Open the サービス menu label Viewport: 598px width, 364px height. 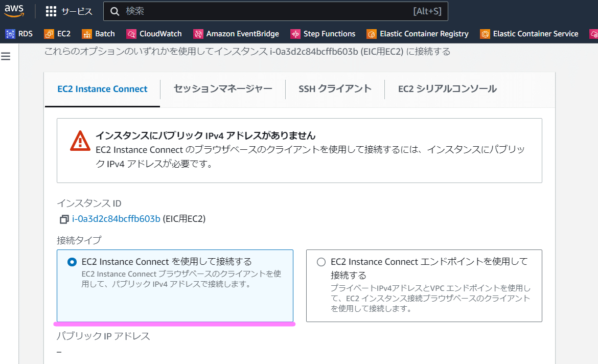[x=77, y=11]
